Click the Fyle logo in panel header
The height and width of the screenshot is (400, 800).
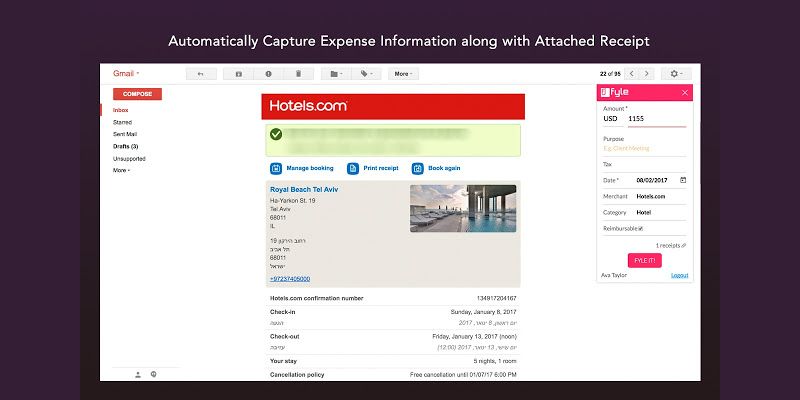[x=615, y=92]
